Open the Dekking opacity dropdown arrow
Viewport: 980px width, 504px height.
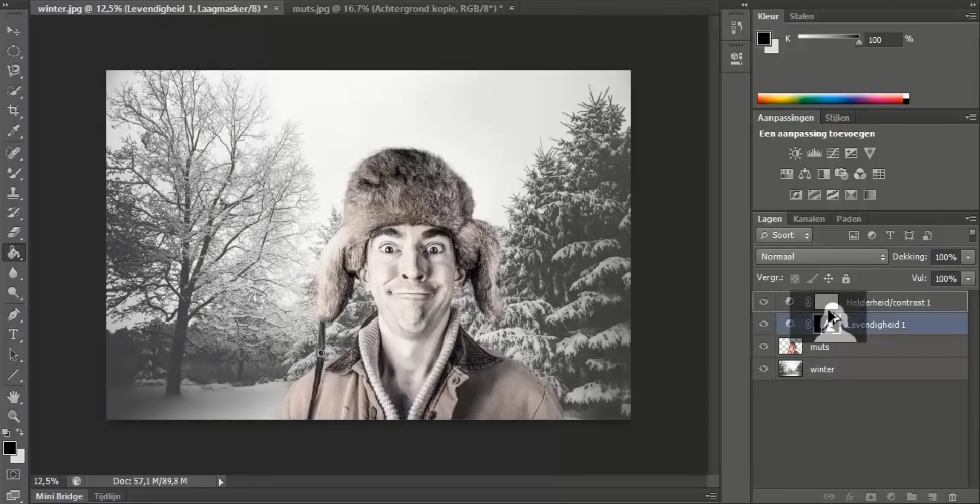point(968,257)
